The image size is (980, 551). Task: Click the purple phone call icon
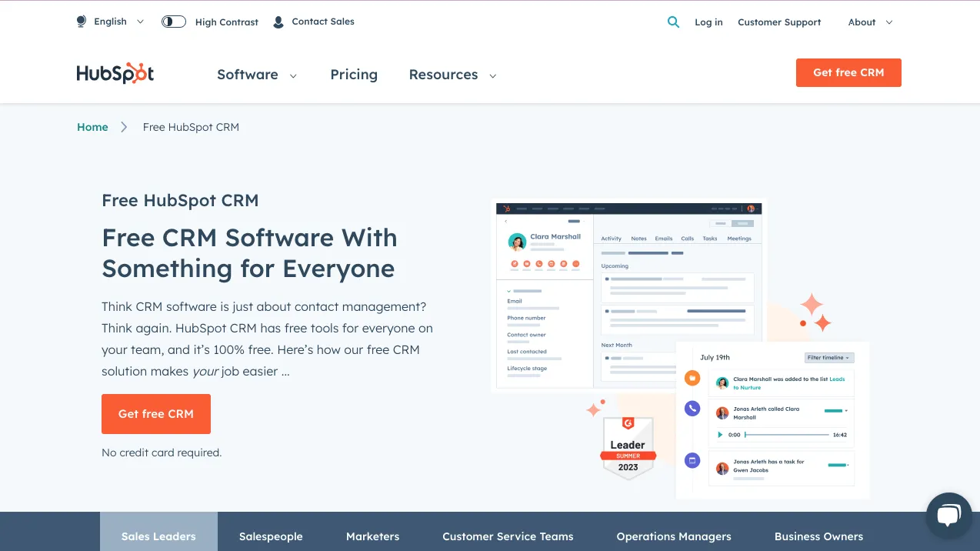(692, 409)
